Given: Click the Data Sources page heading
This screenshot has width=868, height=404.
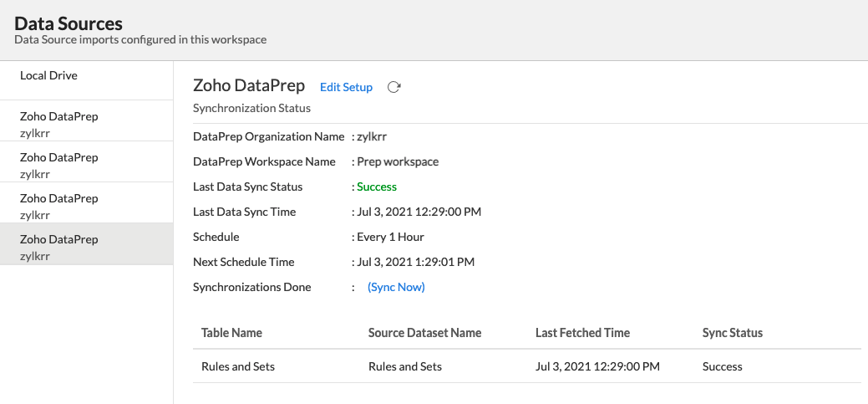Looking at the screenshot, I should 69,23.
